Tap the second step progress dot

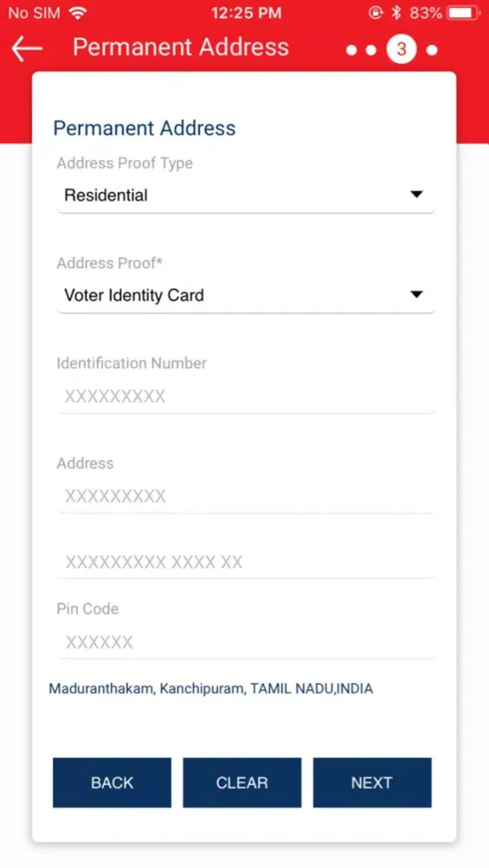click(x=371, y=50)
